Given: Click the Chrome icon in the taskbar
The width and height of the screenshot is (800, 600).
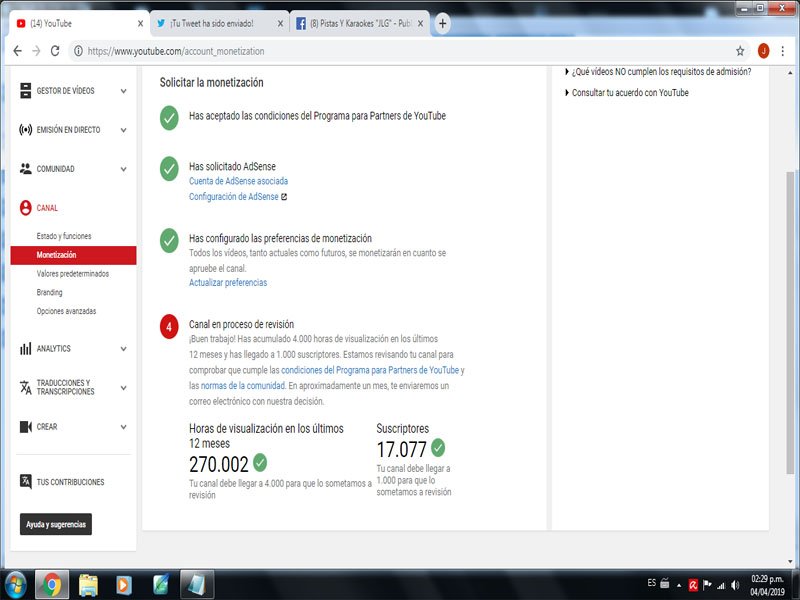Looking at the screenshot, I should pyautogui.click(x=52, y=585).
